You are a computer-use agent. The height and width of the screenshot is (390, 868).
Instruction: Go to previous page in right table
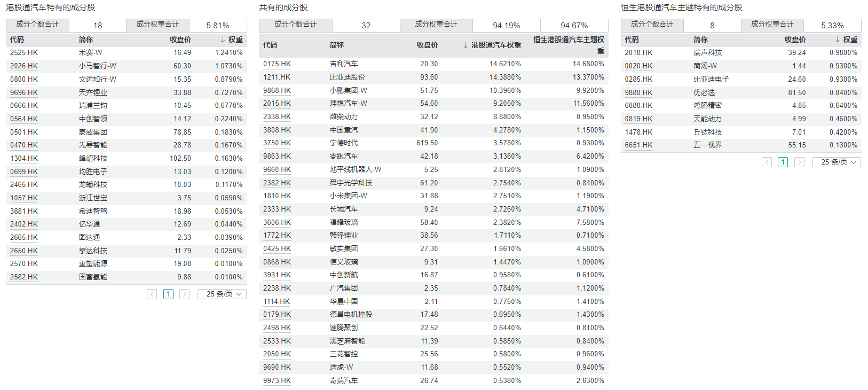[x=767, y=162]
